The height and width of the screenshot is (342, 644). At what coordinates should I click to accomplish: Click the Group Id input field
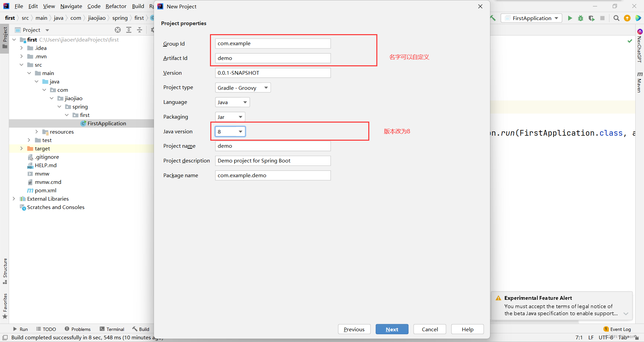click(x=273, y=44)
